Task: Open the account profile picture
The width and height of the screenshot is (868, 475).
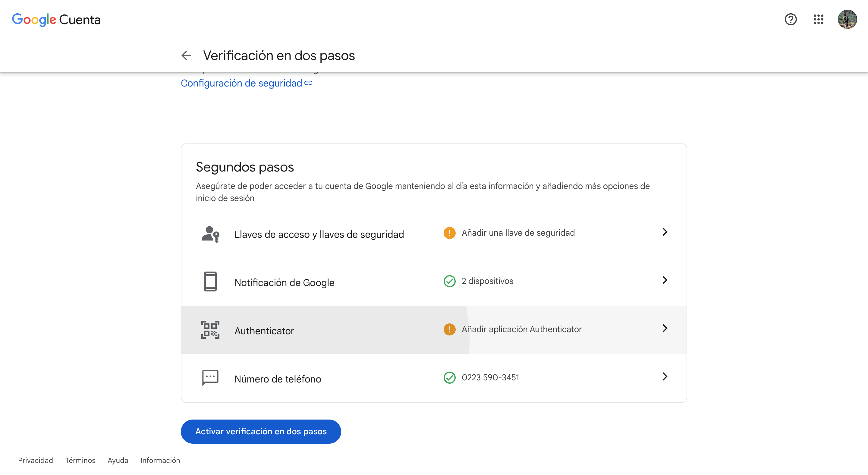Action: [847, 20]
